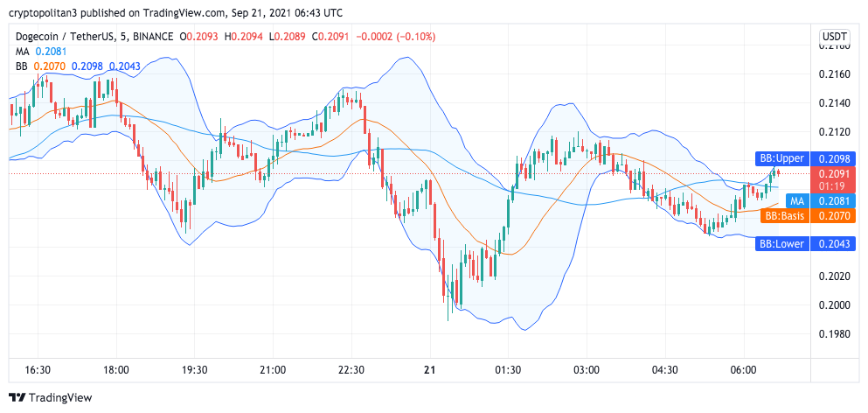Click the BB:Lower price scale label
The image size is (868, 413).
pyautogui.click(x=781, y=243)
